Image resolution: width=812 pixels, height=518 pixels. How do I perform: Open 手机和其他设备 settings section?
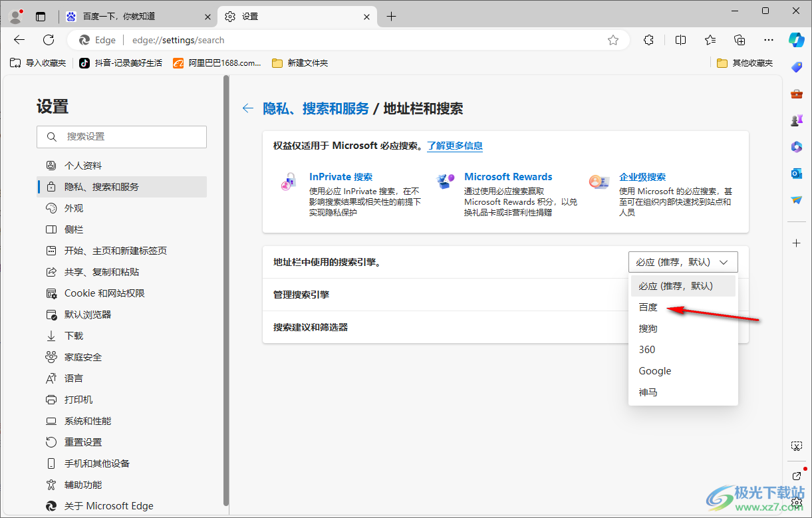click(x=122, y=463)
